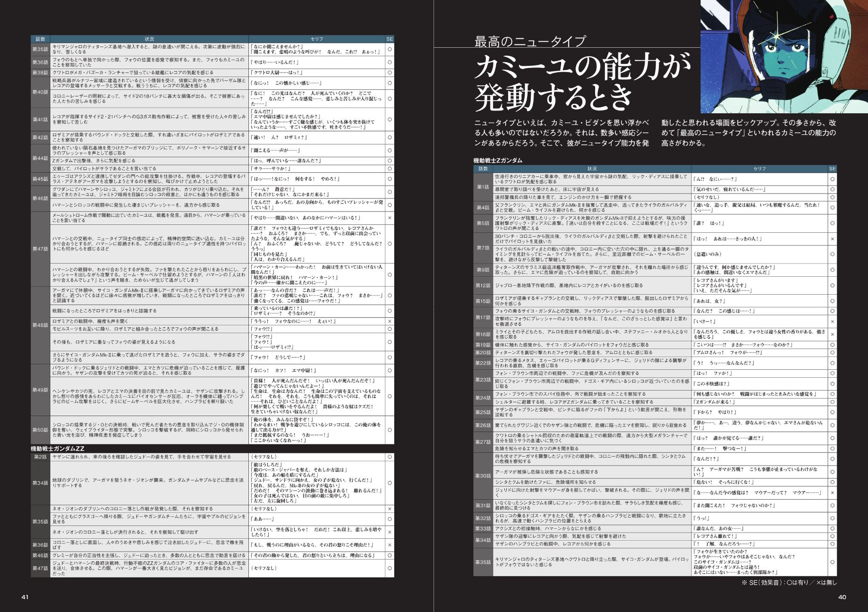
Task: Click the cell 'シンタとクムを助けたファに、危険場所を知らせる'
Action: pyautogui.click(x=592, y=482)
